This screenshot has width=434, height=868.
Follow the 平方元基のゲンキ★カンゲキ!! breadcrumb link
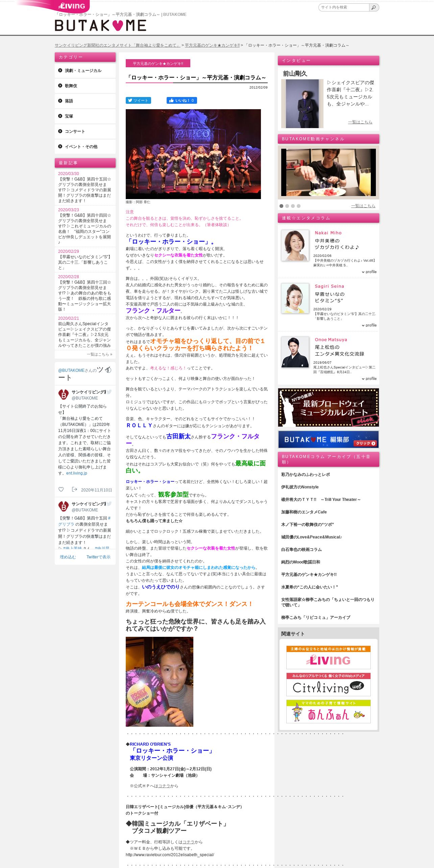212,45
